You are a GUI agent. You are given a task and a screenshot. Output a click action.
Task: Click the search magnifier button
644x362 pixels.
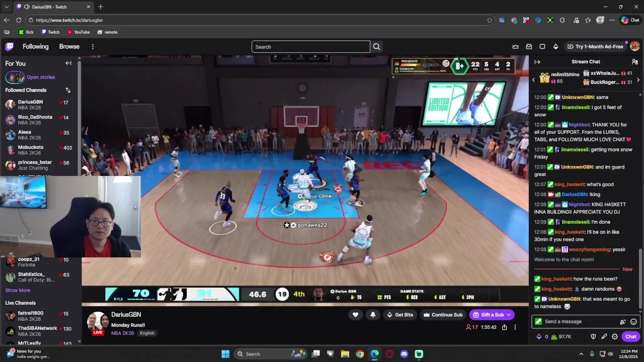(x=376, y=47)
